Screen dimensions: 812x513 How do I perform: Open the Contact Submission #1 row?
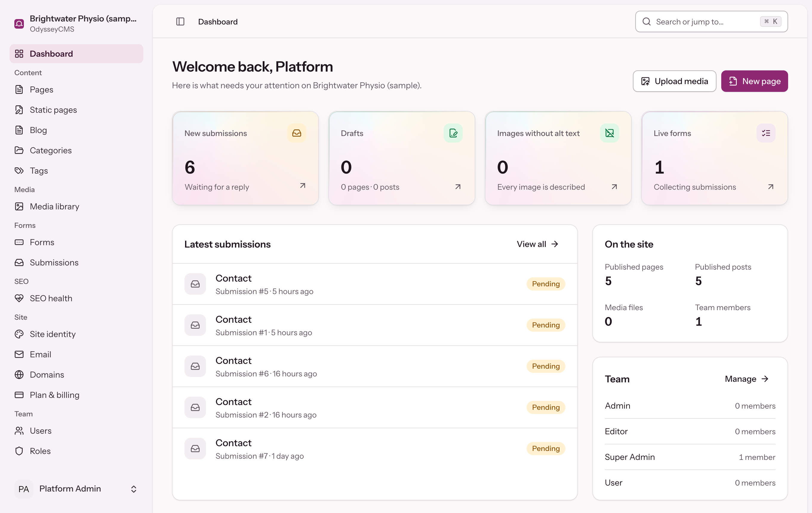(x=375, y=325)
